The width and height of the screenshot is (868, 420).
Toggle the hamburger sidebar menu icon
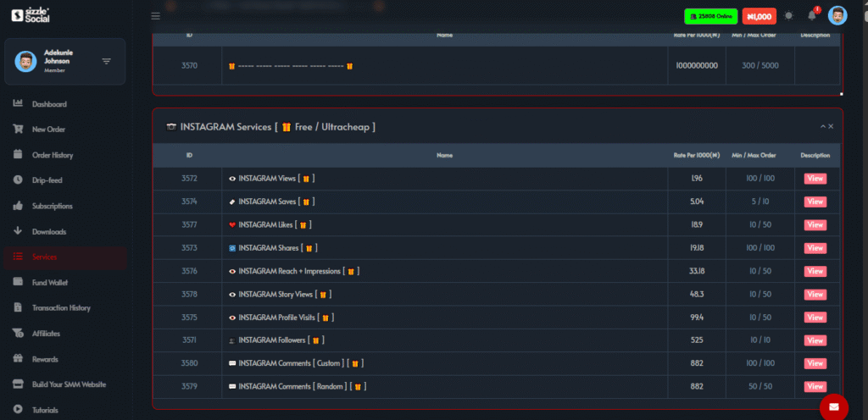pos(156,16)
